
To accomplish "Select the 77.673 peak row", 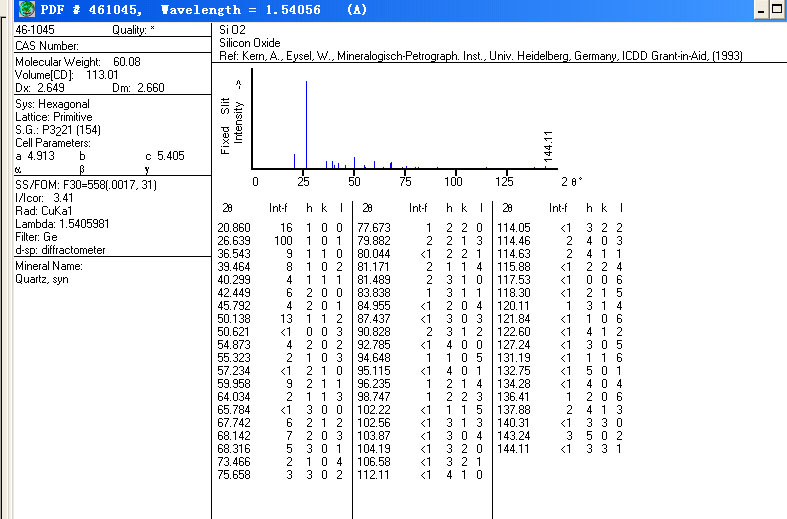I will (421, 227).
